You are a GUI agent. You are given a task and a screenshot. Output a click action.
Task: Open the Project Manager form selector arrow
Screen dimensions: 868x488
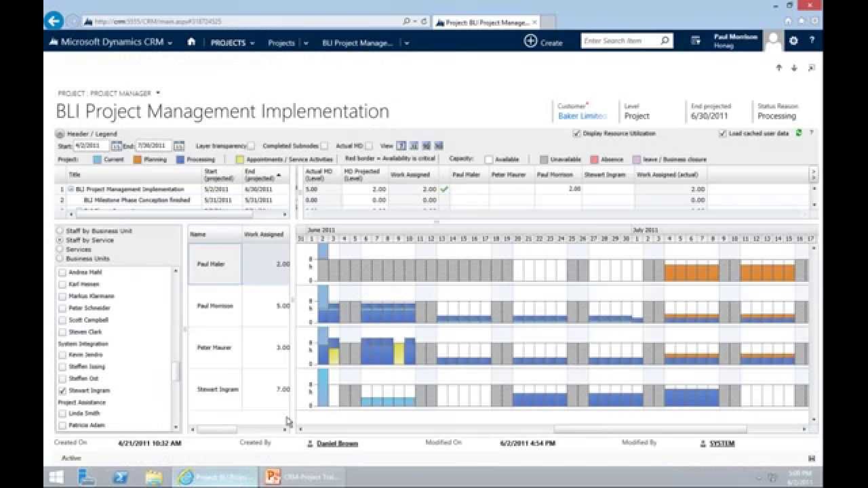pyautogui.click(x=158, y=93)
